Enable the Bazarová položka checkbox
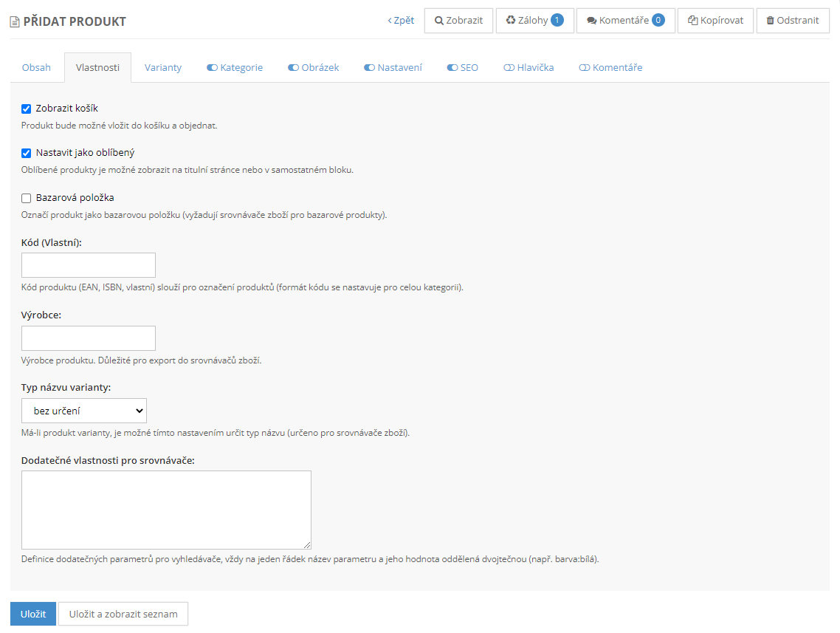This screenshot has width=840, height=633. pos(27,198)
